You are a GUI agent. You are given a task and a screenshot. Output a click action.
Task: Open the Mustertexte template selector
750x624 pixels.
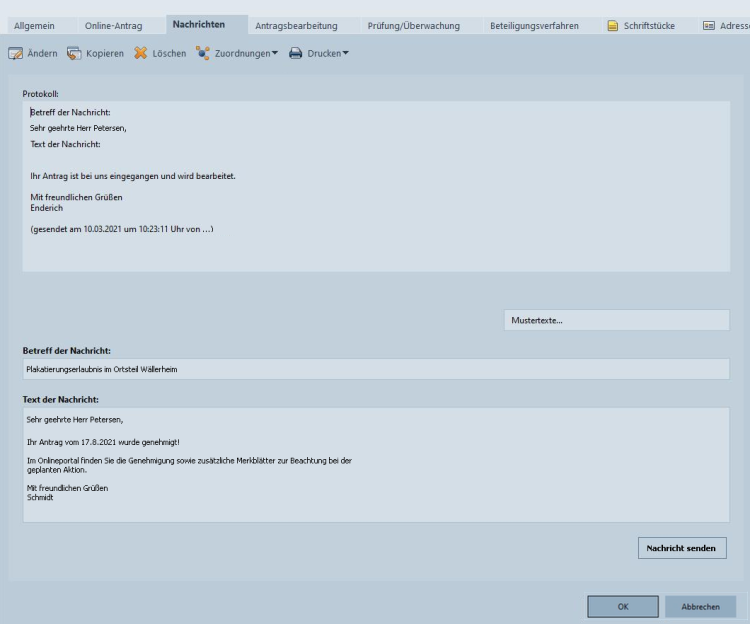click(x=616, y=321)
